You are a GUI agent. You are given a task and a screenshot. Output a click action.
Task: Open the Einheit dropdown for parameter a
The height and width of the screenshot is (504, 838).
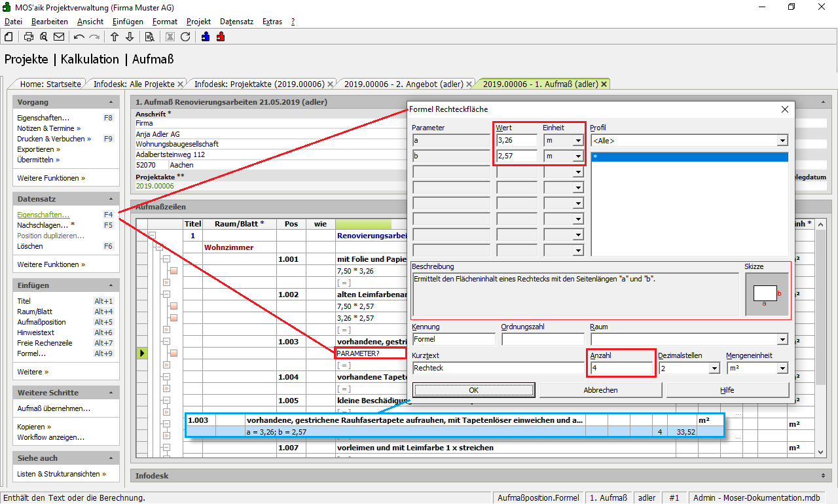pos(577,140)
